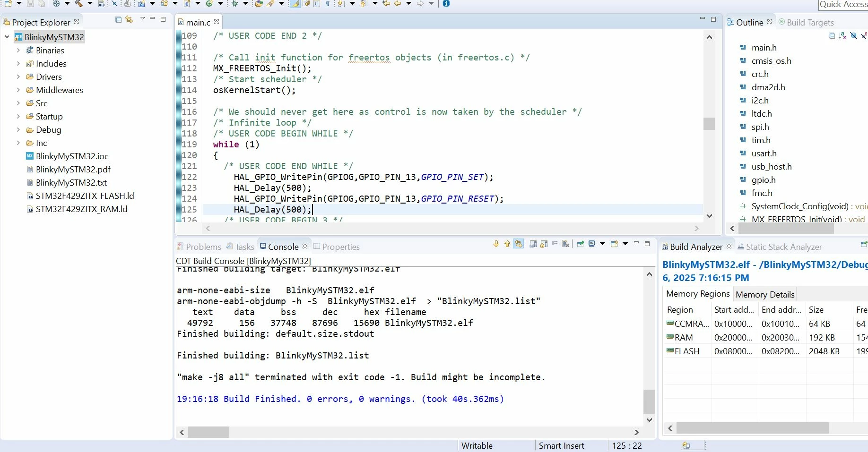Click console Next Error down arrow icon
868x452 pixels.
coord(496,244)
